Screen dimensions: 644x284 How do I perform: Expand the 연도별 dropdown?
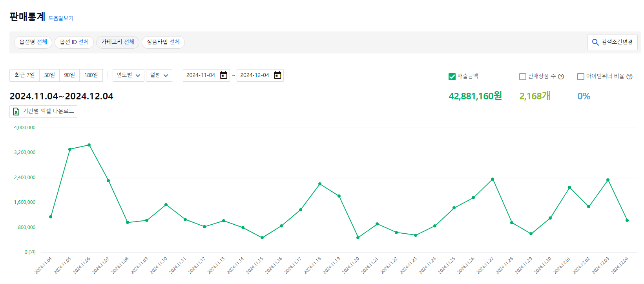(x=128, y=75)
